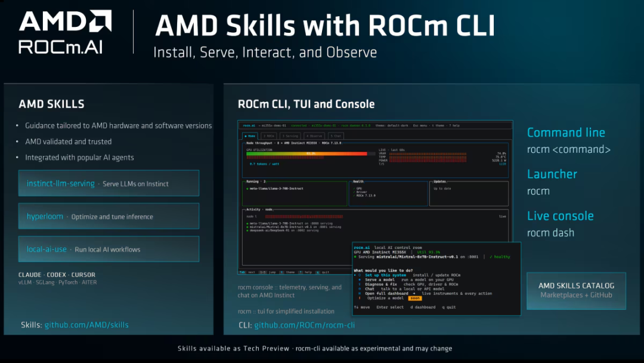644x363 pixels.
Task: Click "CLAUDE · CODEX · CURSOR" line
Action: coord(57,275)
